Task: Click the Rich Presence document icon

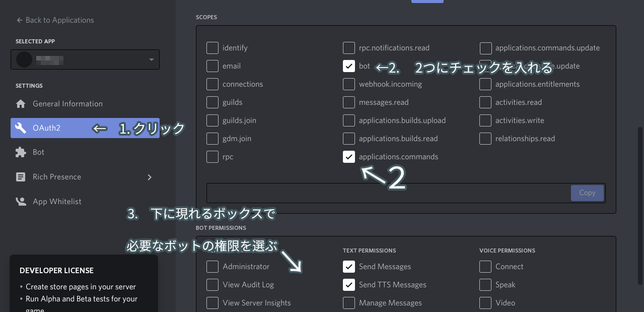Action: [20, 177]
